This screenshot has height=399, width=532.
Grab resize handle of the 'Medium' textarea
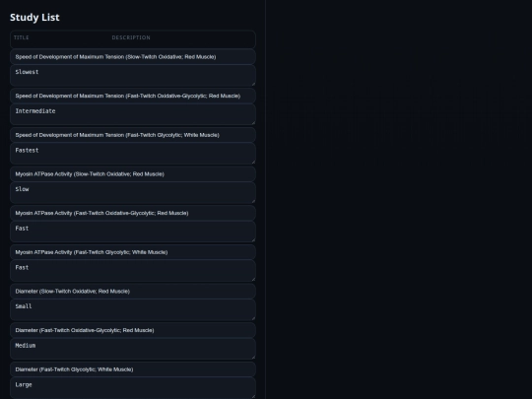253,358
